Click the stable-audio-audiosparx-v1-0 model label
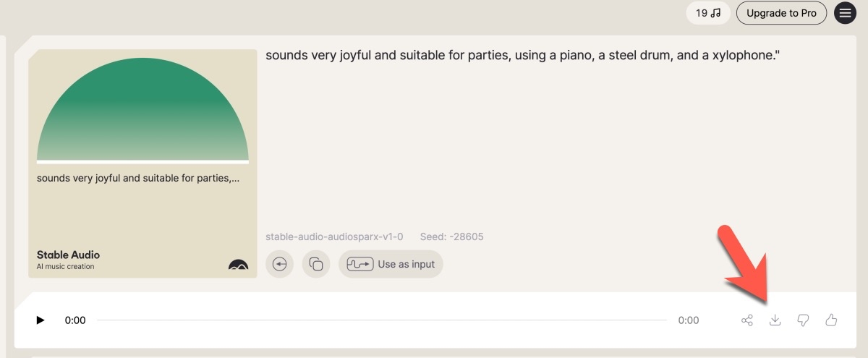868x358 pixels. (x=334, y=236)
